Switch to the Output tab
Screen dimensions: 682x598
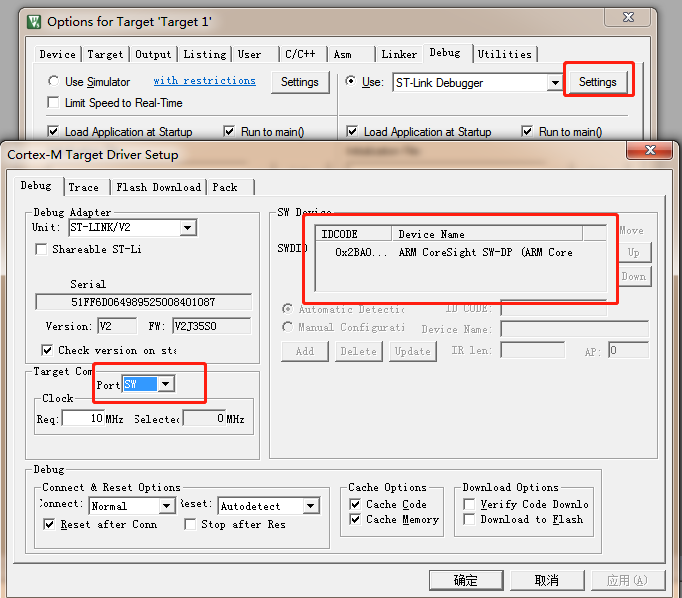153,54
